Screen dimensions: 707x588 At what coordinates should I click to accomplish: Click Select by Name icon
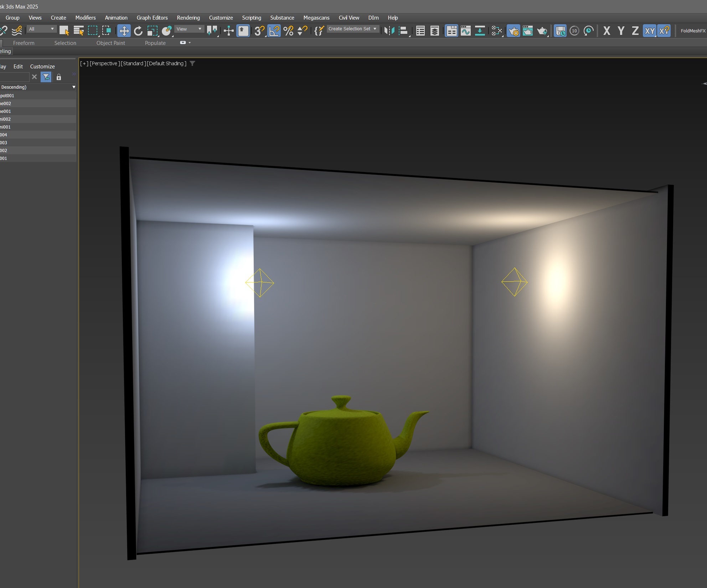click(x=78, y=31)
